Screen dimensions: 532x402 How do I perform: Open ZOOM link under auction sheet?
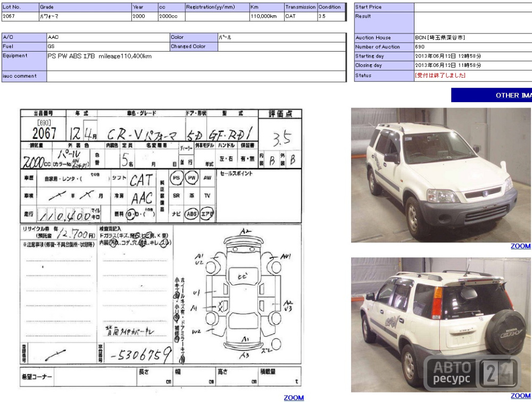(294, 398)
